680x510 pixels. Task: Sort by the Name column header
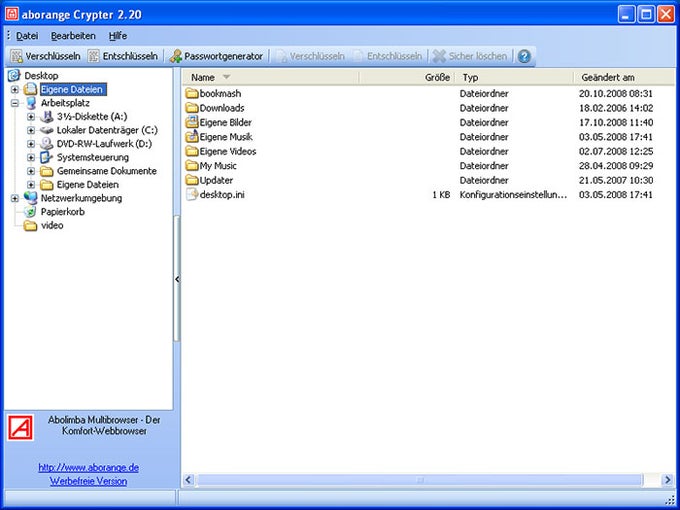(x=272, y=78)
